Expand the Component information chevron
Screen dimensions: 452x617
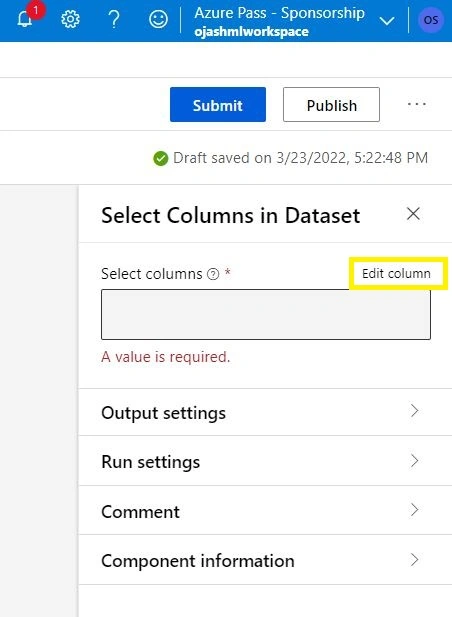414,560
